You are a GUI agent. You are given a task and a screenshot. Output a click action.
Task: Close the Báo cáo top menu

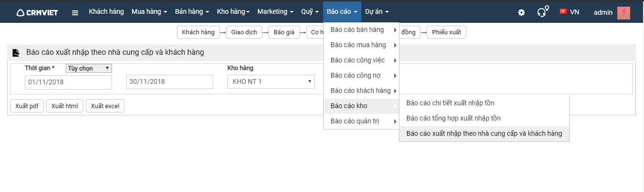pyautogui.click(x=342, y=11)
